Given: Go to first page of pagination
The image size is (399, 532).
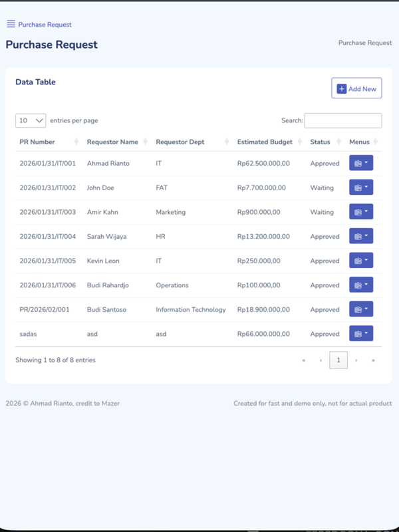Looking at the screenshot, I should click(304, 360).
